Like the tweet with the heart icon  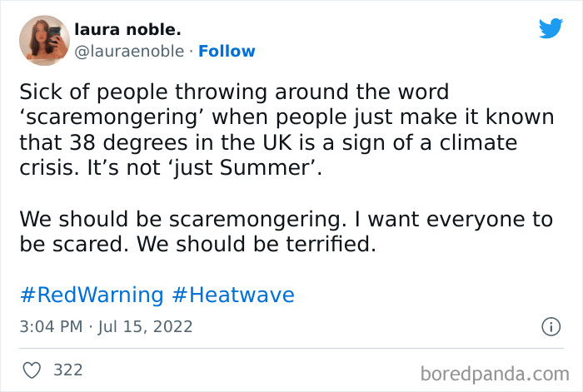[32, 369]
